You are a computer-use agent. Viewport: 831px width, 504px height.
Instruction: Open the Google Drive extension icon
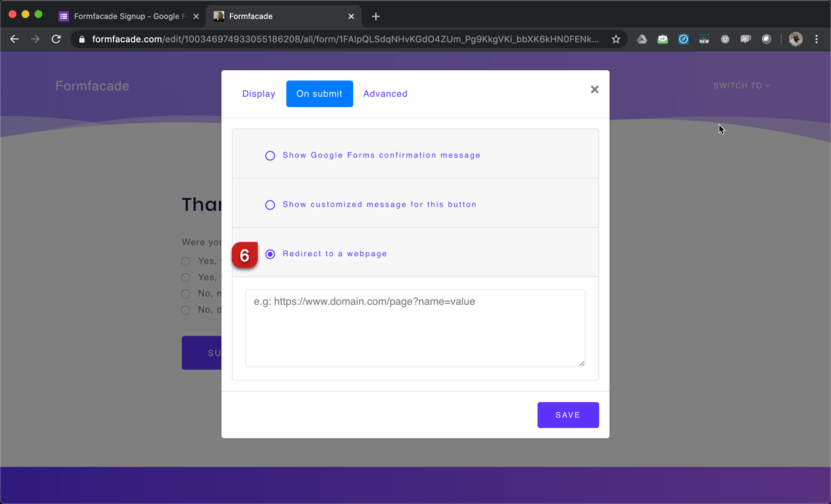coord(642,39)
